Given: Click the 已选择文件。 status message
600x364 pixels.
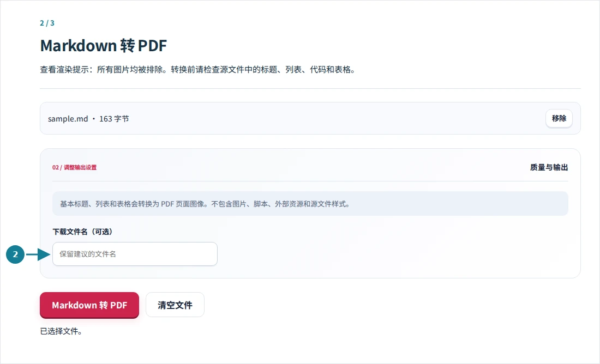Looking at the screenshot, I should pos(61,331).
